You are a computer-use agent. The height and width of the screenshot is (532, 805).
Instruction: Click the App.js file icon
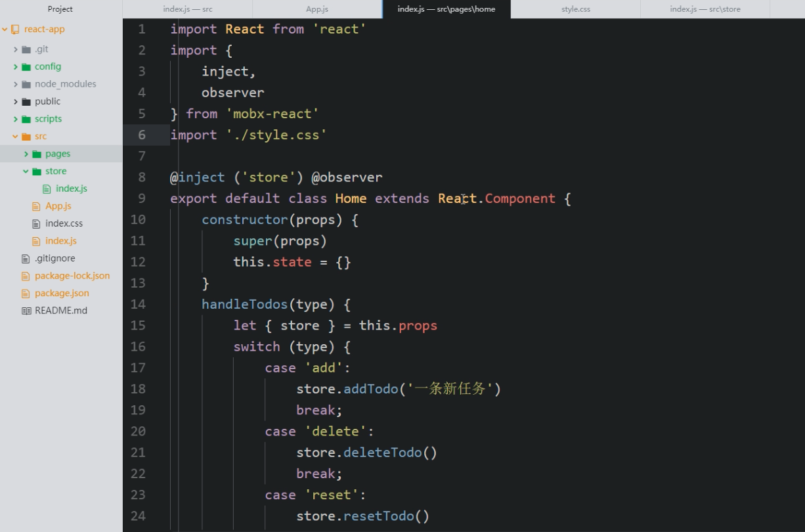(36, 206)
